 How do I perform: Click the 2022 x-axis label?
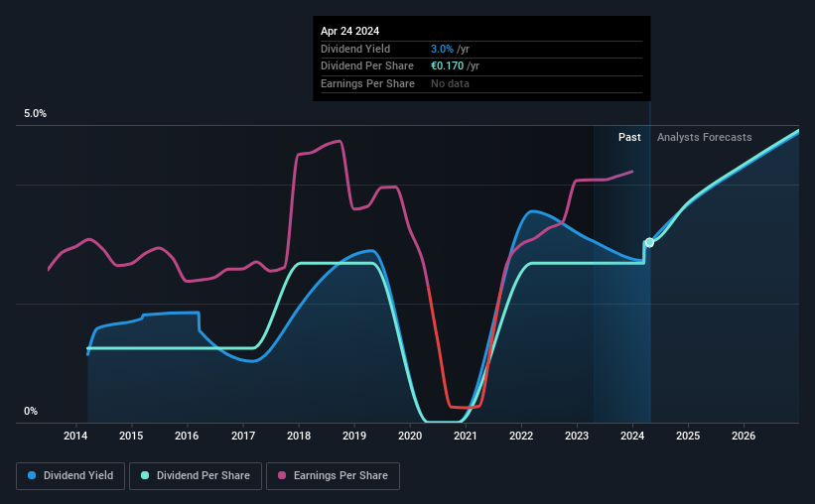[x=521, y=436]
